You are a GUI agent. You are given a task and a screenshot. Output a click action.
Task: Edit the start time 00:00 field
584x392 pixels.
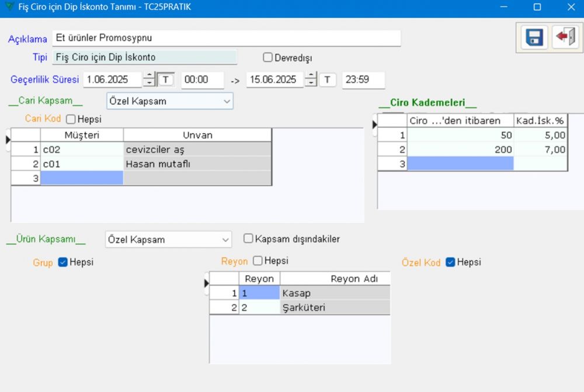pyautogui.click(x=202, y=79)
